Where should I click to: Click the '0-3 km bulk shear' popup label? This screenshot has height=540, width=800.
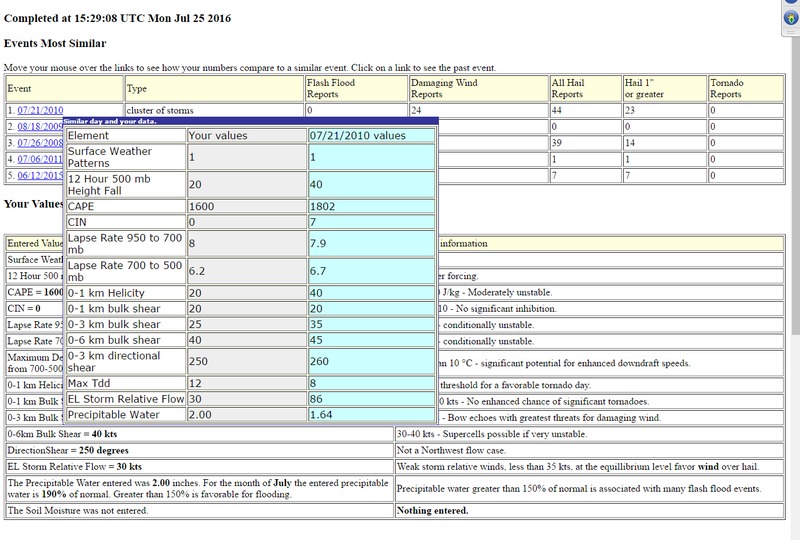click(126, 324)
